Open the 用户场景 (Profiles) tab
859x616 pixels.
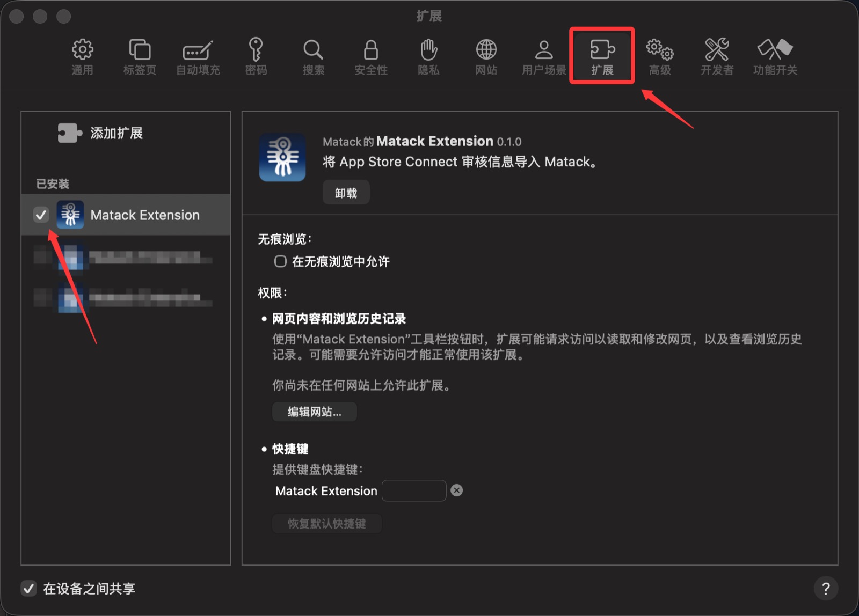(x=544, y=56)
